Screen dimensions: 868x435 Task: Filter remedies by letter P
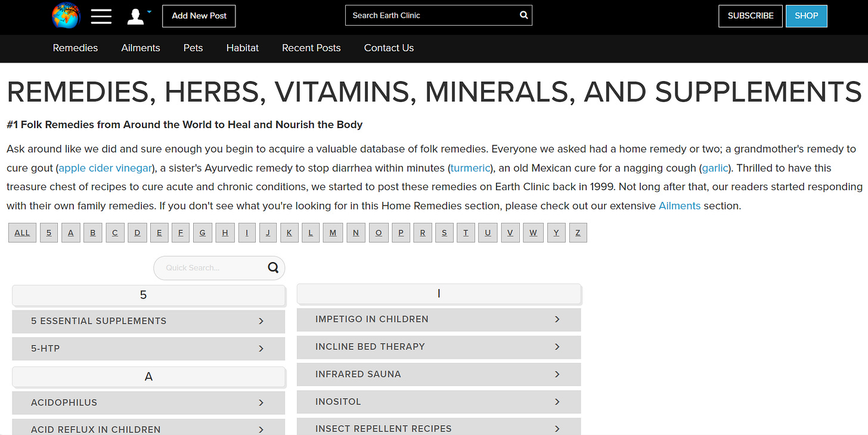(401, 233)
